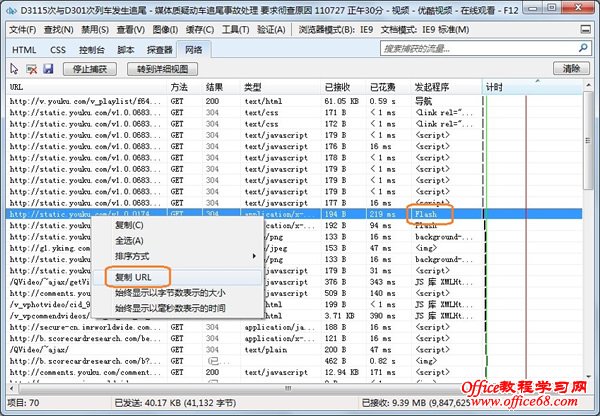Select the b.scorecardresearch.com/b? row
The height and width of the screenshot is (416, 600).
click(295, 361)
